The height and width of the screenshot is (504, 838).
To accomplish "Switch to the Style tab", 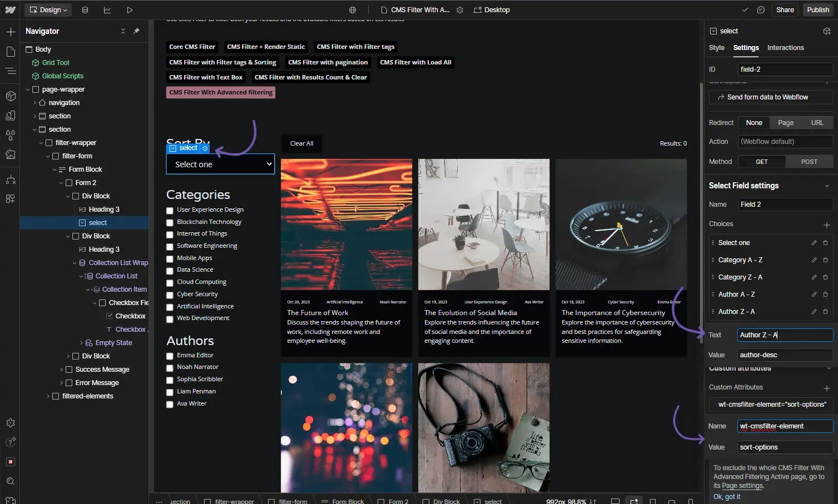I will click(x=717, y=48).
